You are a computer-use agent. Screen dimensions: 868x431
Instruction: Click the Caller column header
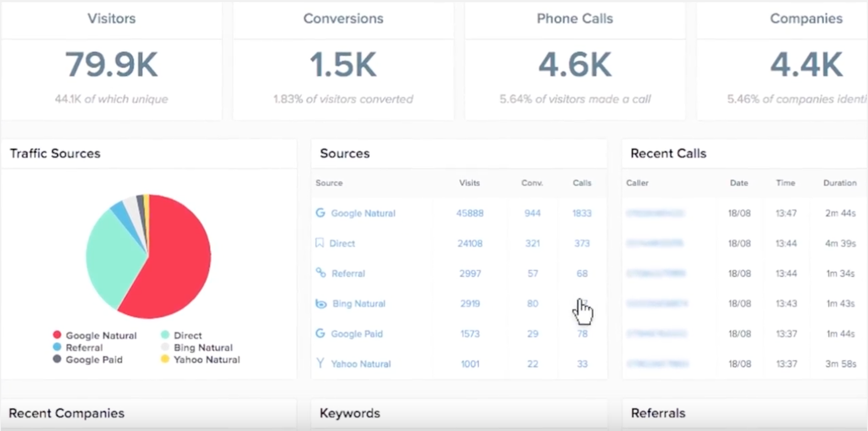(637, 183)
